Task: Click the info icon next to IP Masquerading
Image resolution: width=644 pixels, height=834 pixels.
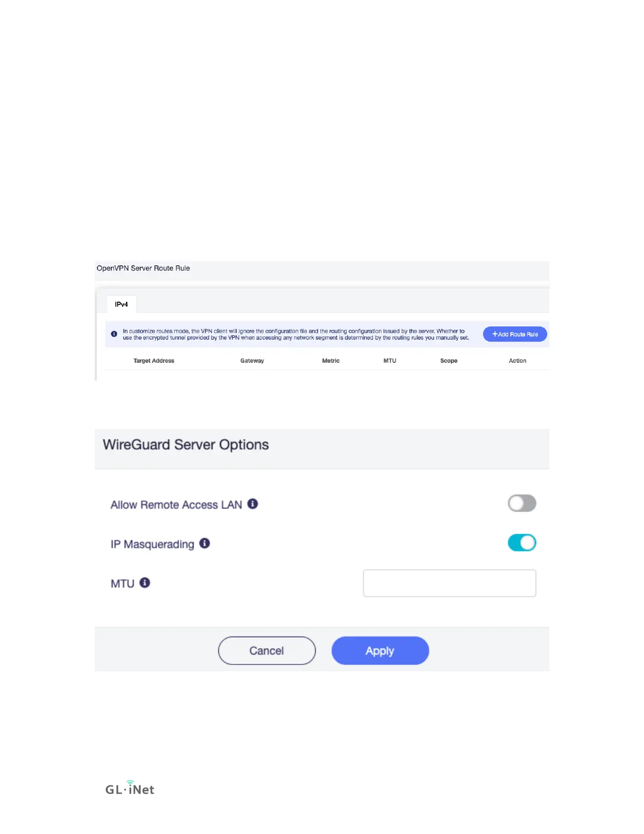Action: pyautogui.click(x=205, y=543)
